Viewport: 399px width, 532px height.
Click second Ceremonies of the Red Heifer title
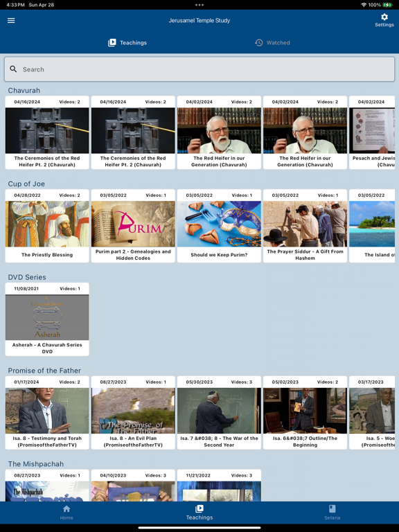pyautogui.click(x=133, y=161)
